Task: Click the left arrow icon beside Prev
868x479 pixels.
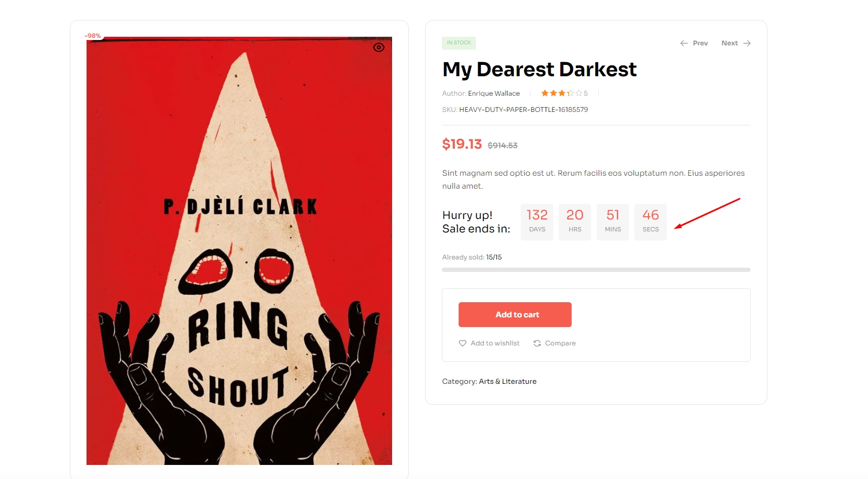Action: click(684, 43)
